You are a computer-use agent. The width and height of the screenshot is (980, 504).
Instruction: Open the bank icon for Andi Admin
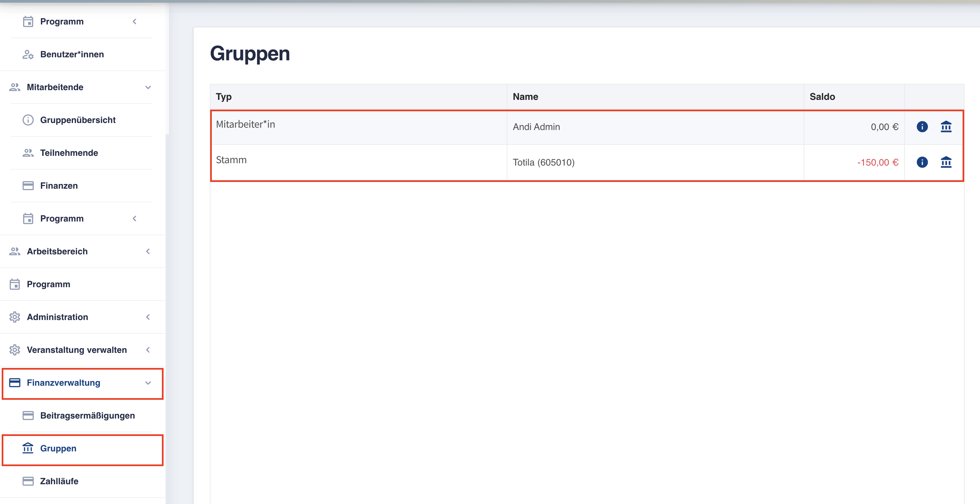pos(946,127)
